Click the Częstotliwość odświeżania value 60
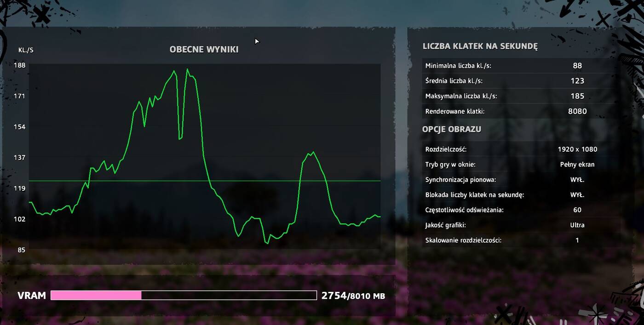Screen dimensions: 644x325 click(577, 210)
